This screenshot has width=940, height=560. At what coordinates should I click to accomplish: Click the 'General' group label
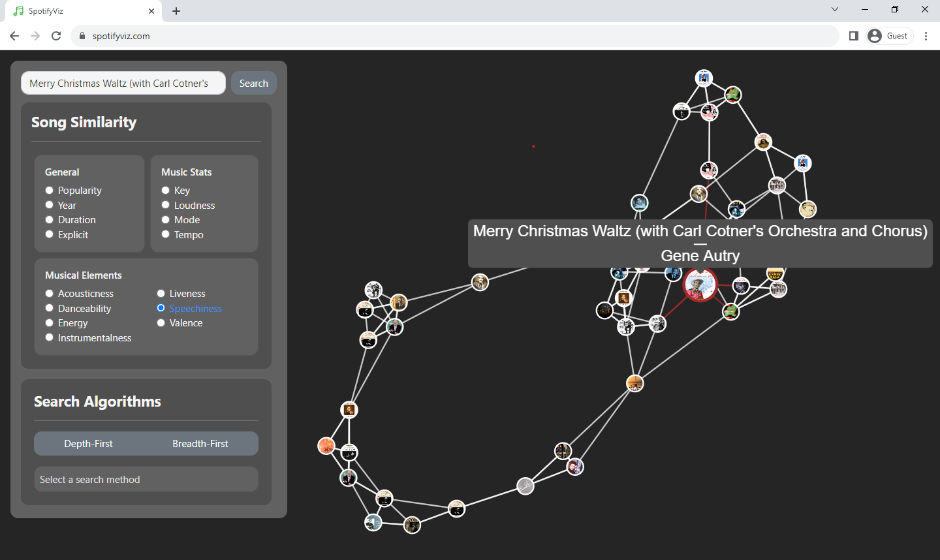62,172
